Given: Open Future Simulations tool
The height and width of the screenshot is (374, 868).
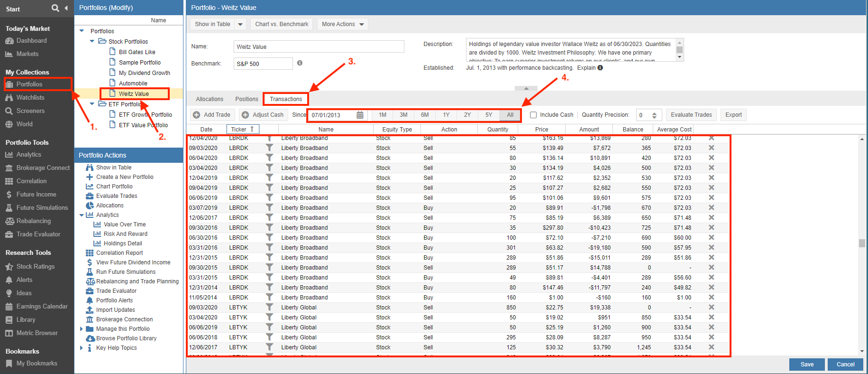Looking at the screenshot, I should pyautogui.click(x=42, y=208).
